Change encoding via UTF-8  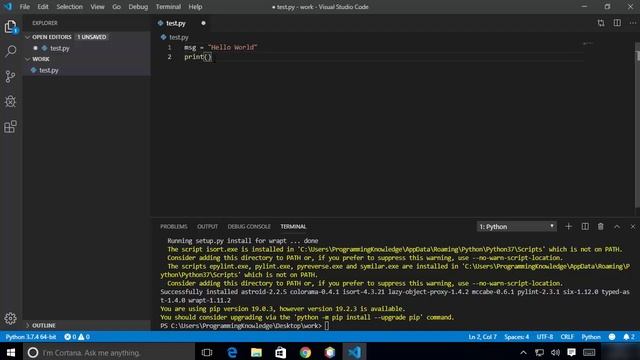pyautogui.click(x=544, y=337)
